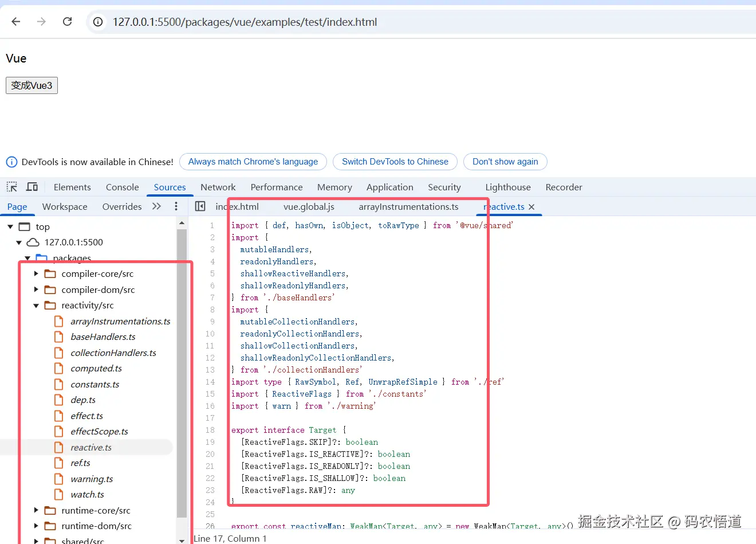756x544 pixels.
Task: Click the file tree scrollbar thumb
Action: click(182, 373)
